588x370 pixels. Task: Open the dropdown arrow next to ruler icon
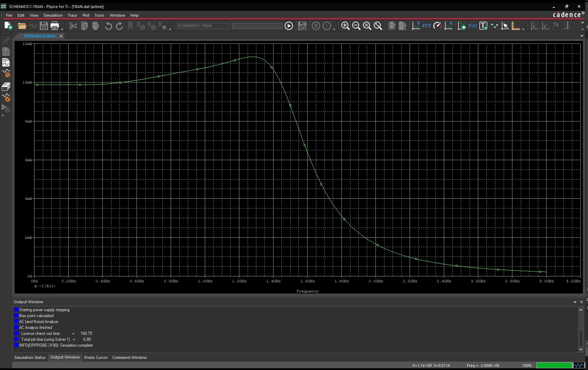coord(523,29)
